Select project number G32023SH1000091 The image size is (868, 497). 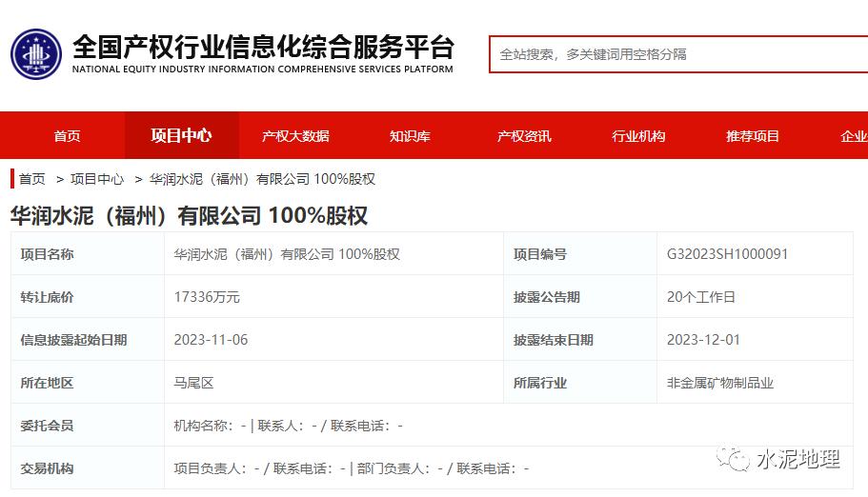[x=727, y=254]
